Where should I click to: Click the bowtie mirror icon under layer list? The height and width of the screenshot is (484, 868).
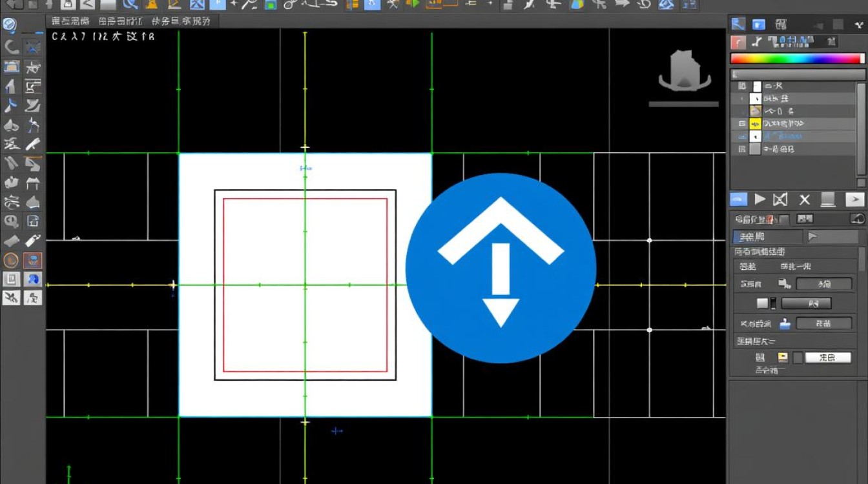pos(781,199)
